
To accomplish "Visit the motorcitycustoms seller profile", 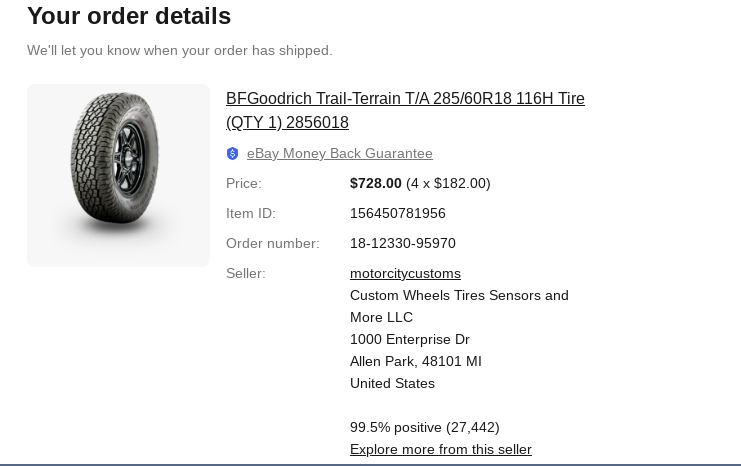I will click(405, 273).
